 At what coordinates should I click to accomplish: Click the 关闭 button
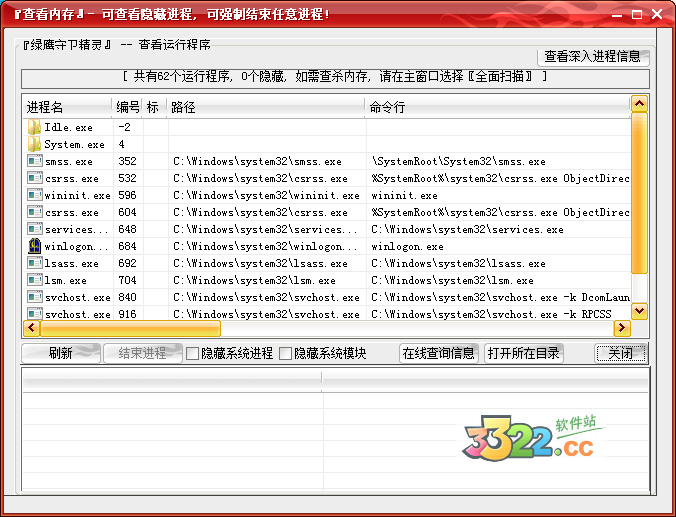pyautogui.click(x=621, y=354)
